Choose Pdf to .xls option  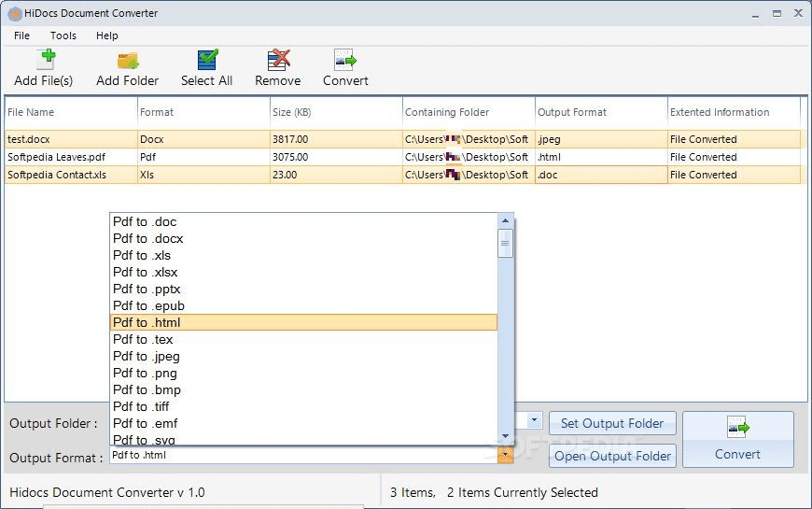(x=303, y=256)
